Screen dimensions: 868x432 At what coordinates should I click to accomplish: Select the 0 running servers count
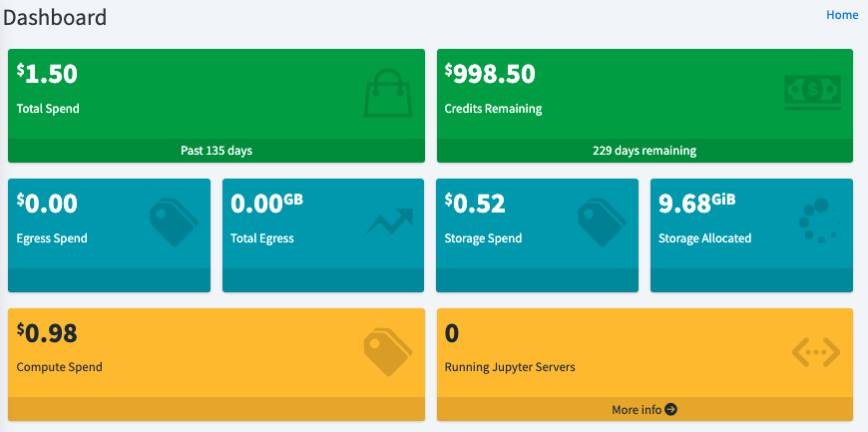(x=452, y=333)
